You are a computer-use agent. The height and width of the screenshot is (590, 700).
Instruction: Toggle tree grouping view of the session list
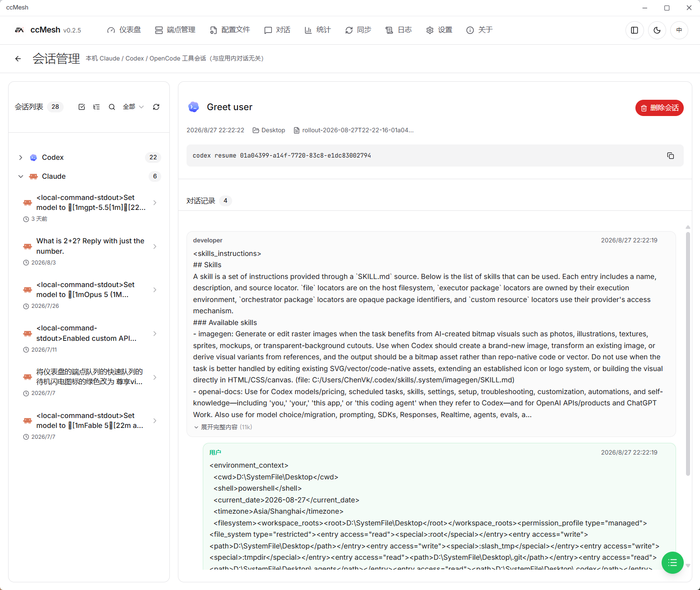(x=97, y=107)
